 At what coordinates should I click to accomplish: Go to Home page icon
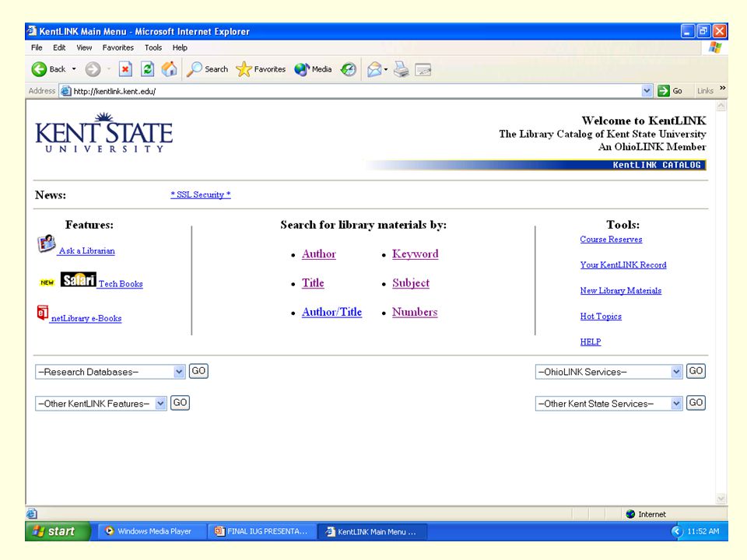[169, 69]
